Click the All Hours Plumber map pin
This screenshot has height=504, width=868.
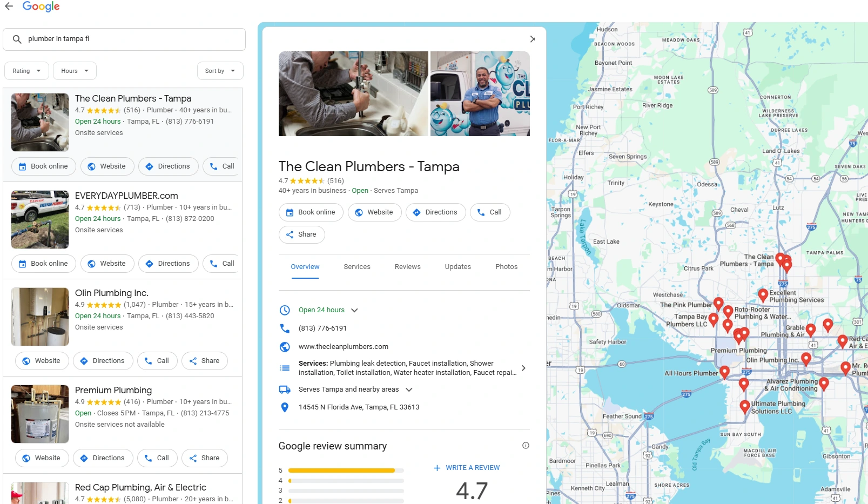pos(725,372)
